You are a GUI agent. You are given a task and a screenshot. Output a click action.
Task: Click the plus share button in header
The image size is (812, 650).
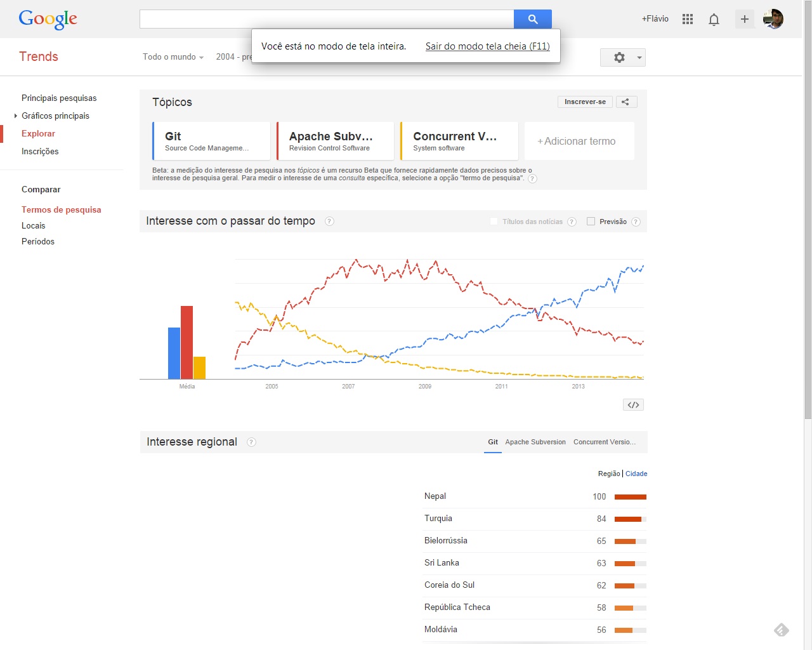(745, 19)
